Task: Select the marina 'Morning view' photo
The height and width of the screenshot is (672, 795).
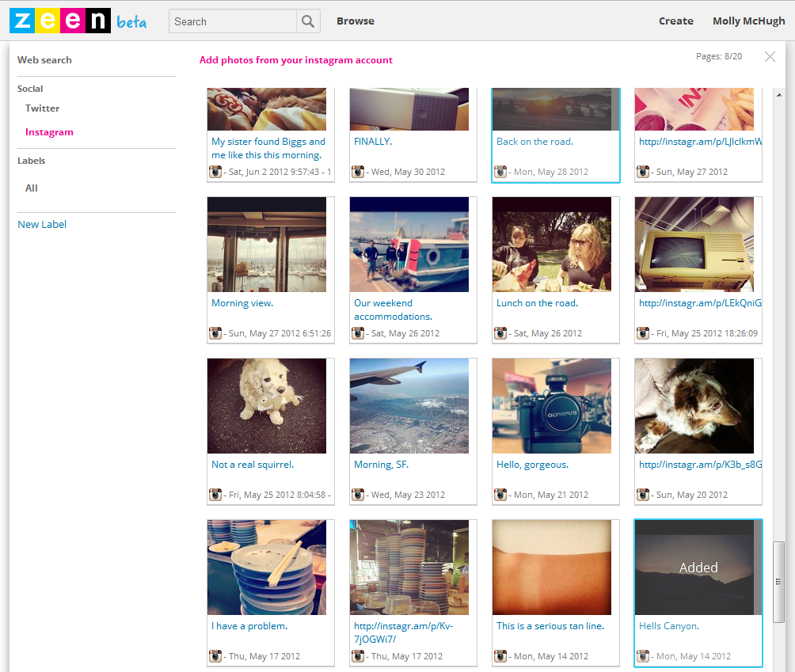Action: click(267, 245)
